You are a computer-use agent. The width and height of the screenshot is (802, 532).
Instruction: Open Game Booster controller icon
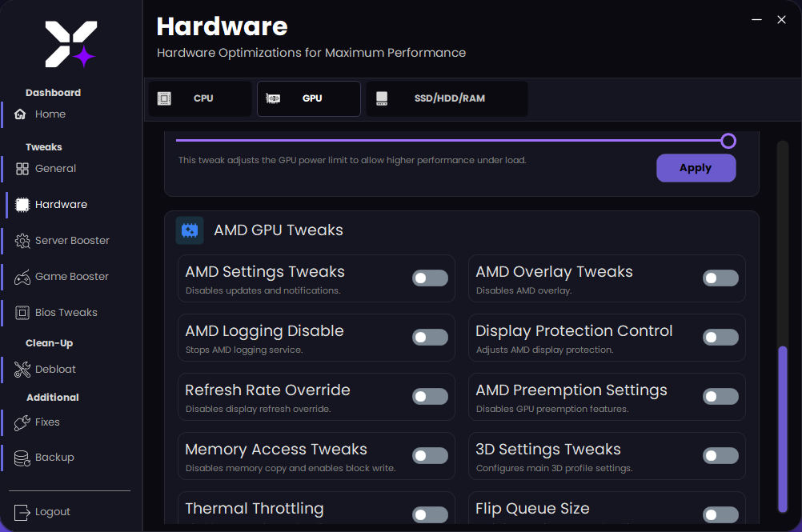[x=22, y=277]
